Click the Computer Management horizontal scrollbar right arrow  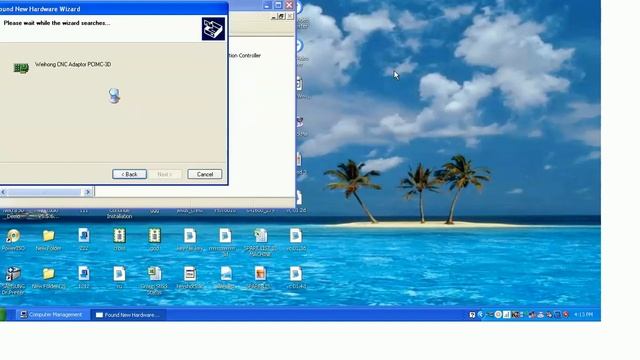[x=87, y=192]
